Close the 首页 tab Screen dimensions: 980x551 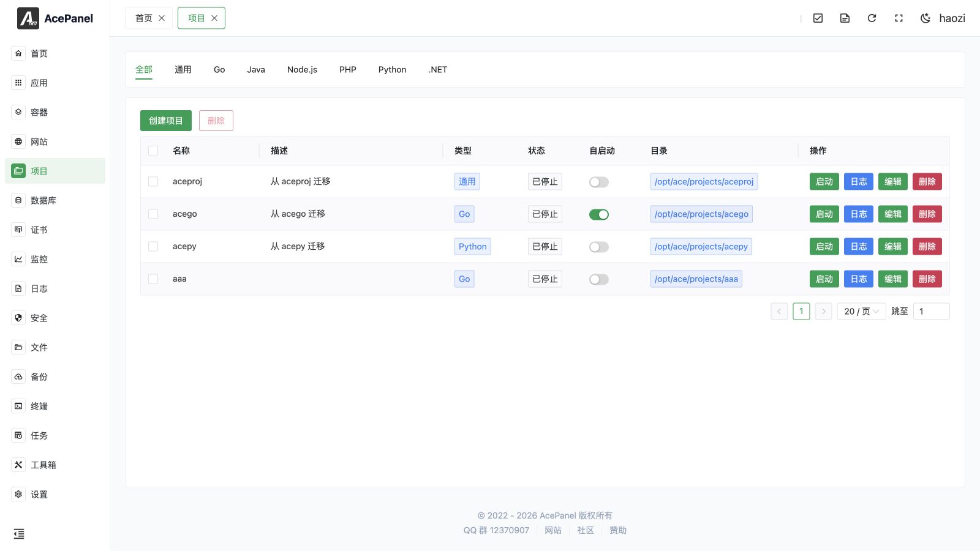162,18
